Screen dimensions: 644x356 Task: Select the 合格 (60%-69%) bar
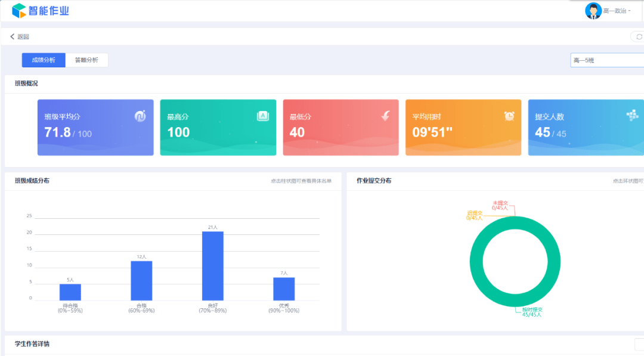141,280
